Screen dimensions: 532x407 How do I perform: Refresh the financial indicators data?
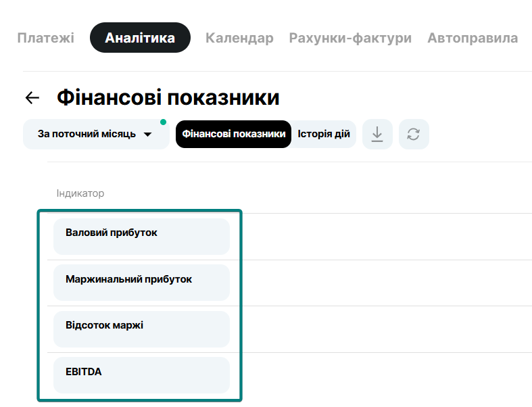(x=413, y=135)
